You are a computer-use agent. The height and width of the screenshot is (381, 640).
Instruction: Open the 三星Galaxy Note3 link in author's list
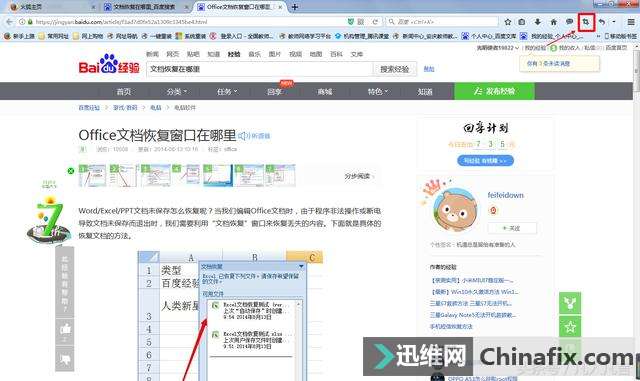point(473,315)
